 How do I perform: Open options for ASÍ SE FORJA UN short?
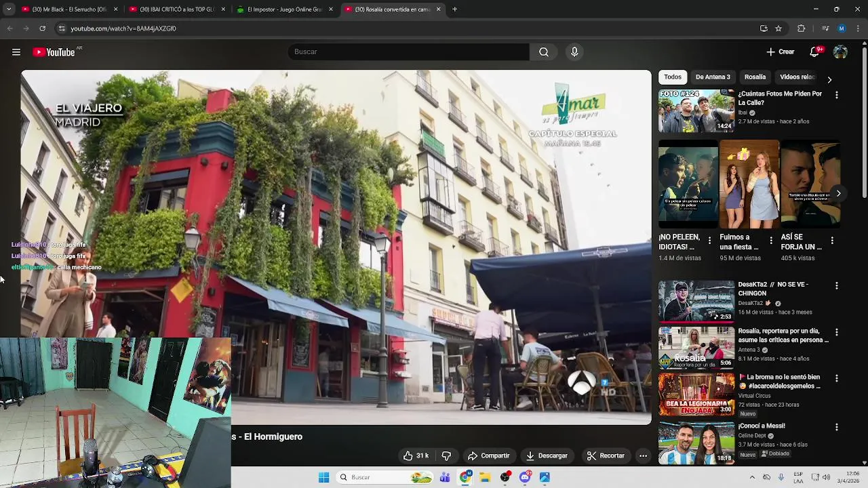click(832, 241)
